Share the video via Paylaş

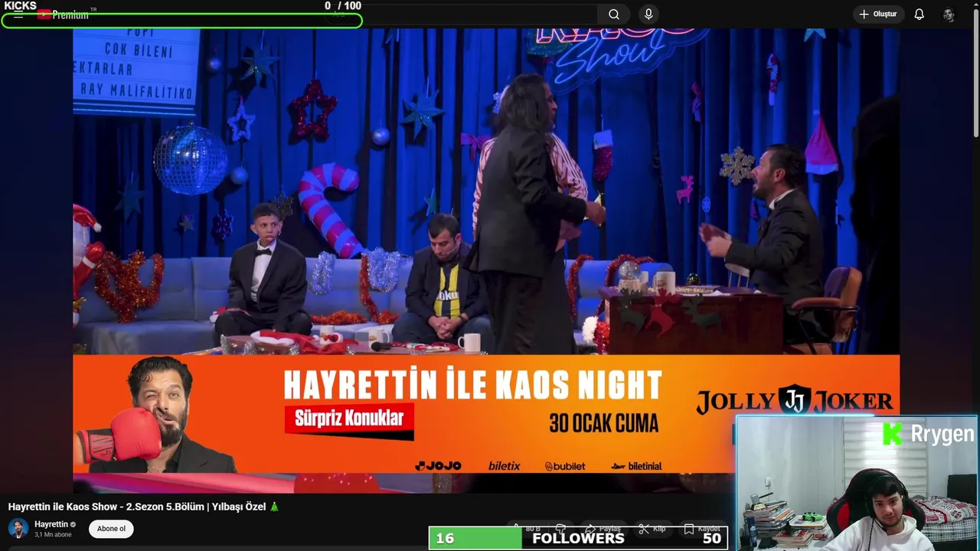click(x=603, y=529)
